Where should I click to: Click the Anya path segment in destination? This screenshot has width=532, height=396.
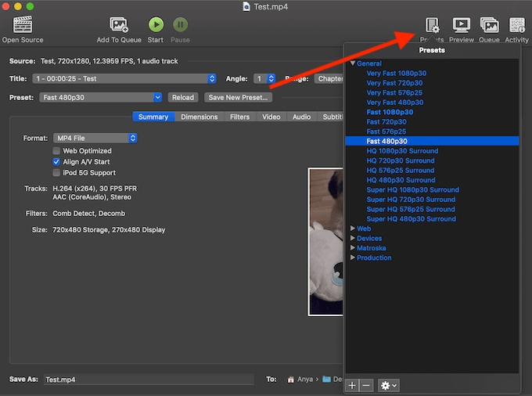[305, 379]
